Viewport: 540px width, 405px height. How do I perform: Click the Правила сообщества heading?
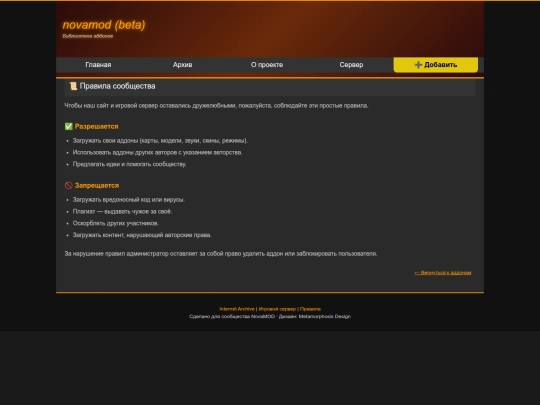[x=117, y=86]
